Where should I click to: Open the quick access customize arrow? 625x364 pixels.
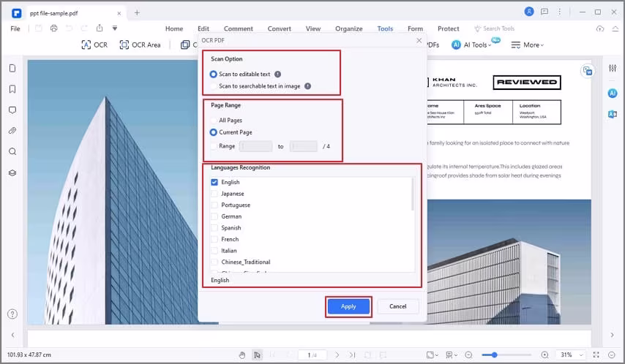click(115, 29)
